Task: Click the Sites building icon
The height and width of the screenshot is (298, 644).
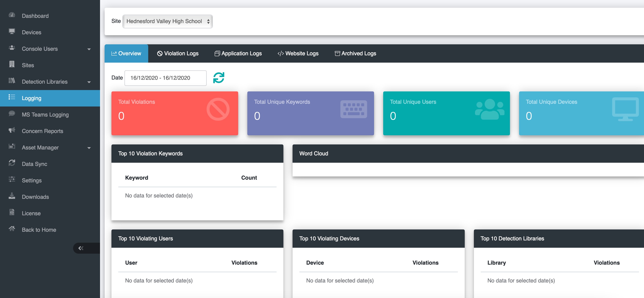Action: tap(12, 64)
